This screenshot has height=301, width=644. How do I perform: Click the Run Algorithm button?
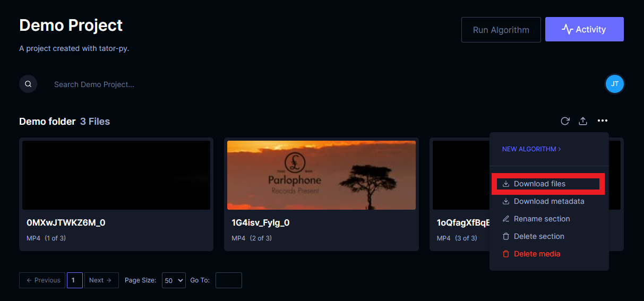501,30
